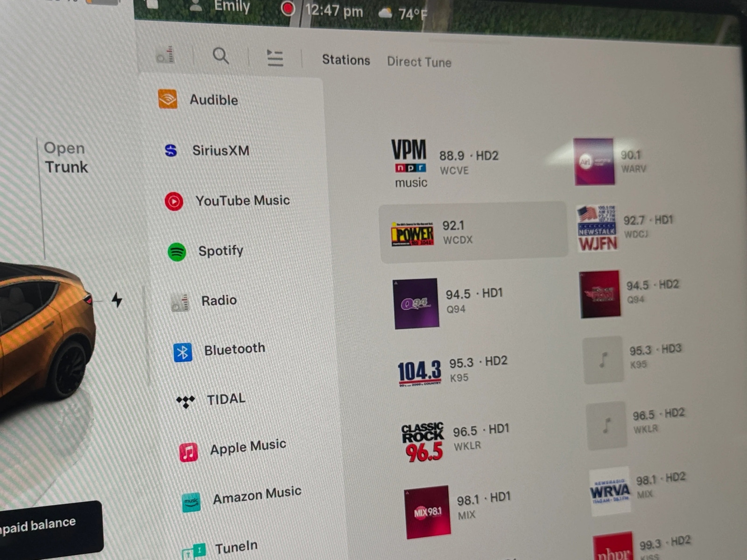Select the 94.5 · HD1 frequency text
This screenshot has height=560, width=747.
(474, 294)
